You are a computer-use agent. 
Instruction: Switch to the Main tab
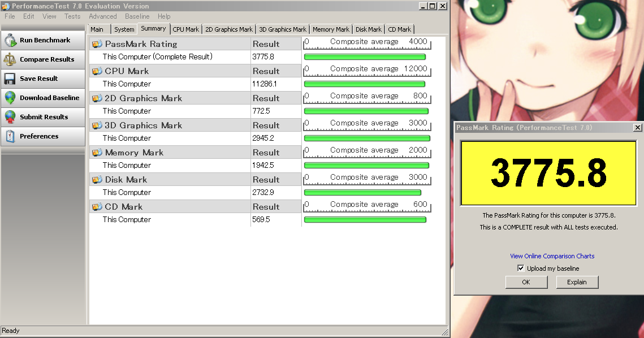(x=98, y=29)
